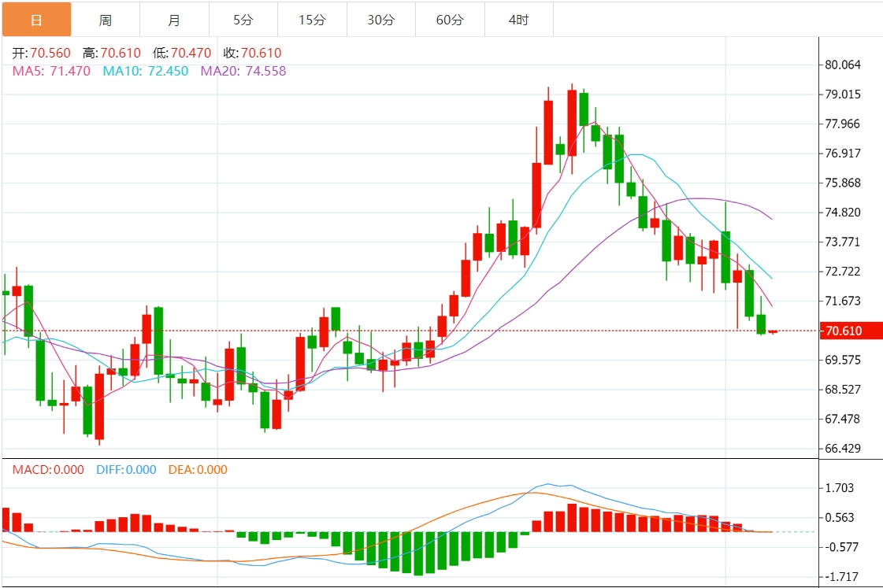Click the high price 70.610 value
Image resolution: width=883 pixels, height=588 pixels.
click(x=121, y=53)
